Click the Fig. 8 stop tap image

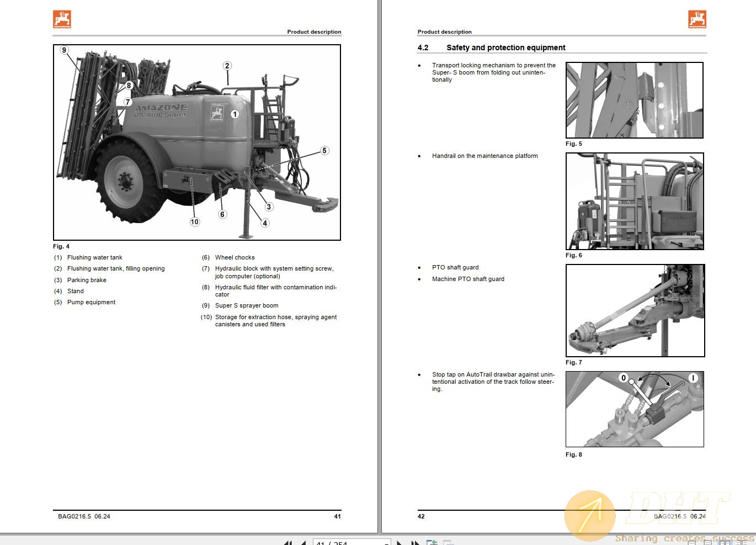[x=635, y=409]
